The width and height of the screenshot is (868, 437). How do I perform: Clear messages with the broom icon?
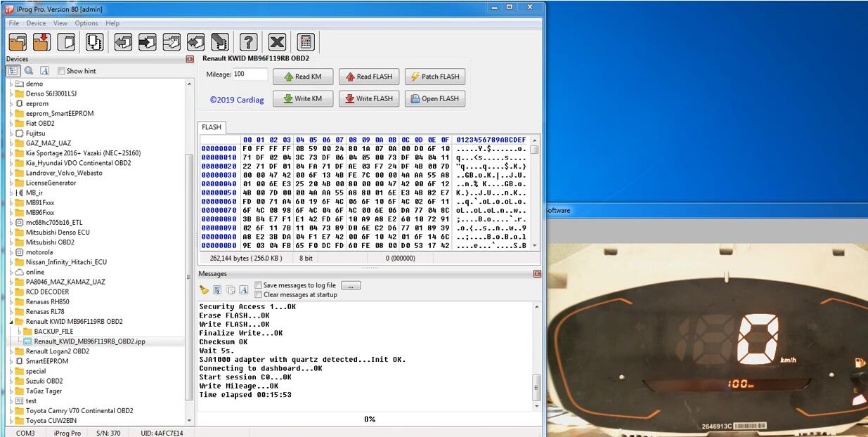[204, 289]
